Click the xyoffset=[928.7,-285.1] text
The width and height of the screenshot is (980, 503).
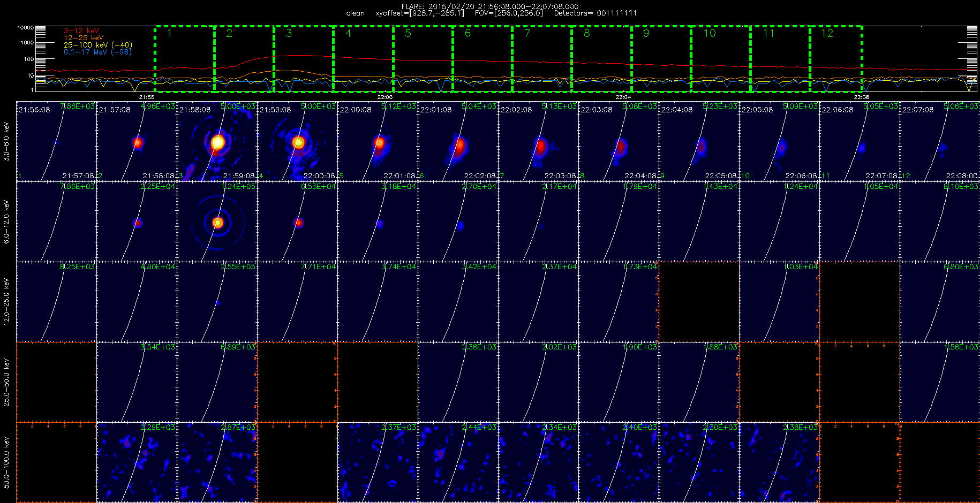(420, 13)
